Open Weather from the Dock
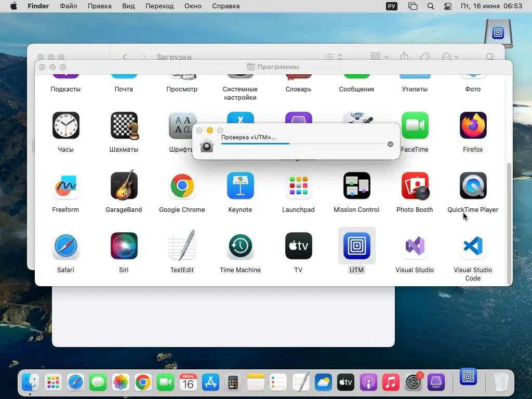The height and width of the screenshot is (399, 532). 323,383
